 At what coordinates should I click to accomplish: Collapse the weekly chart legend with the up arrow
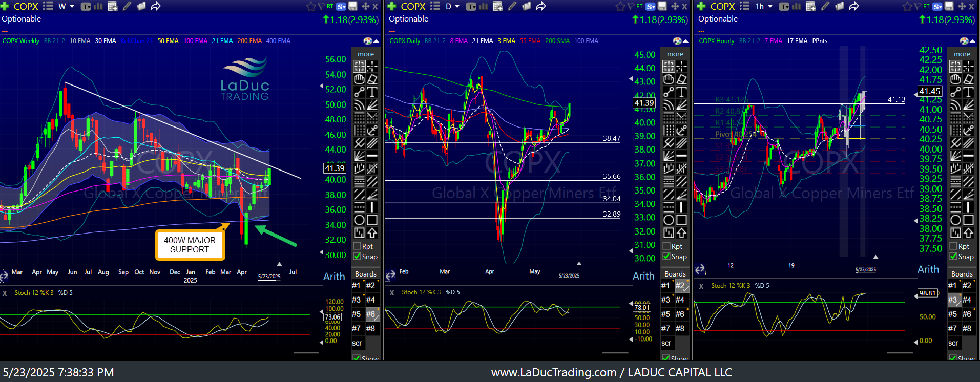377,41
